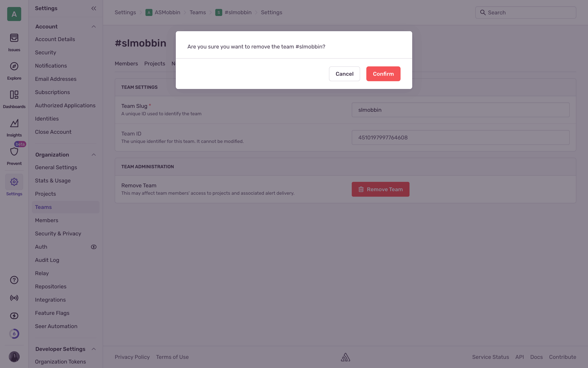Select Teams in the settings menu

click(66, 207)
